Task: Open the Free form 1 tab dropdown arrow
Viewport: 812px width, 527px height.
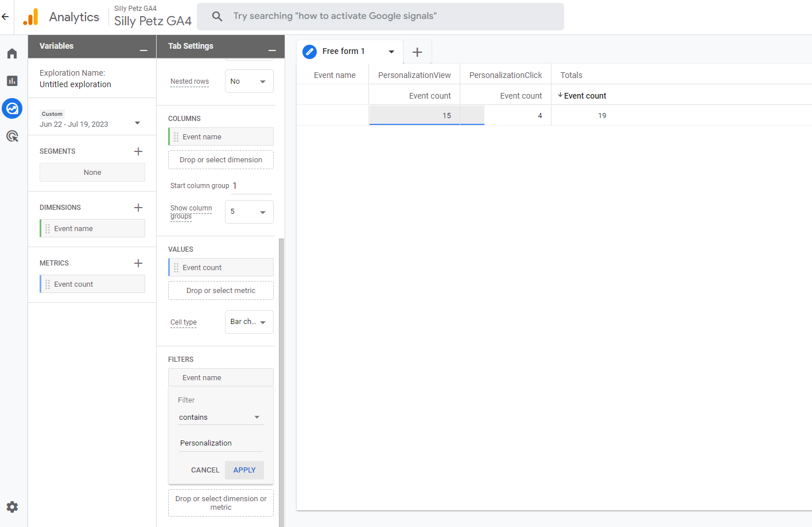Action: (x=391, y=52)
